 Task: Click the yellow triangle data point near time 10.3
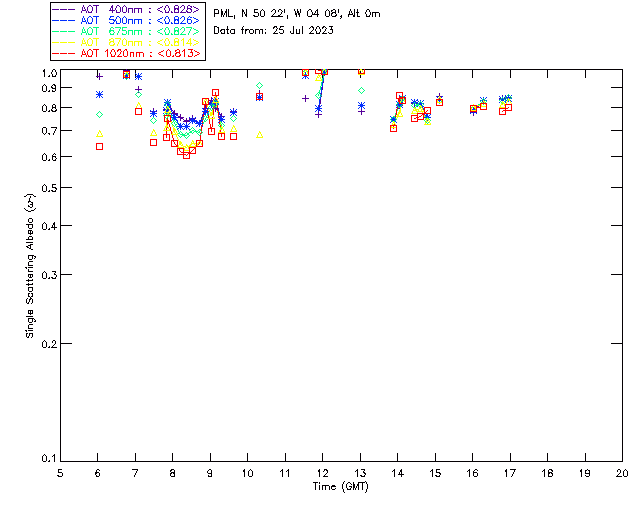(x=260, y=134)
